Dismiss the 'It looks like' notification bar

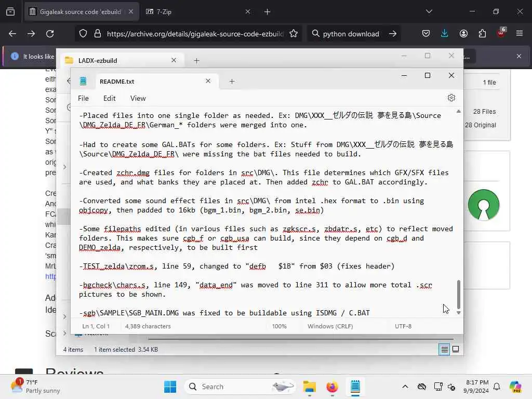519,56
